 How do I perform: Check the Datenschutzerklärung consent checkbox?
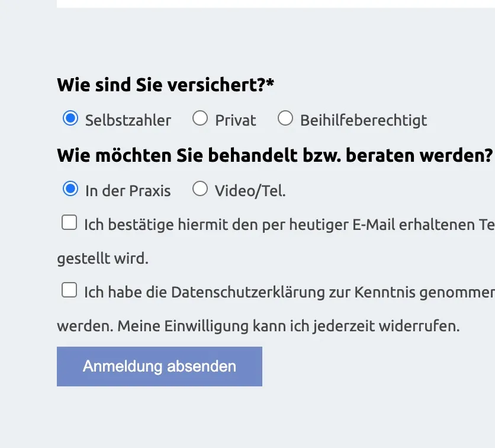tap(69, 290)
